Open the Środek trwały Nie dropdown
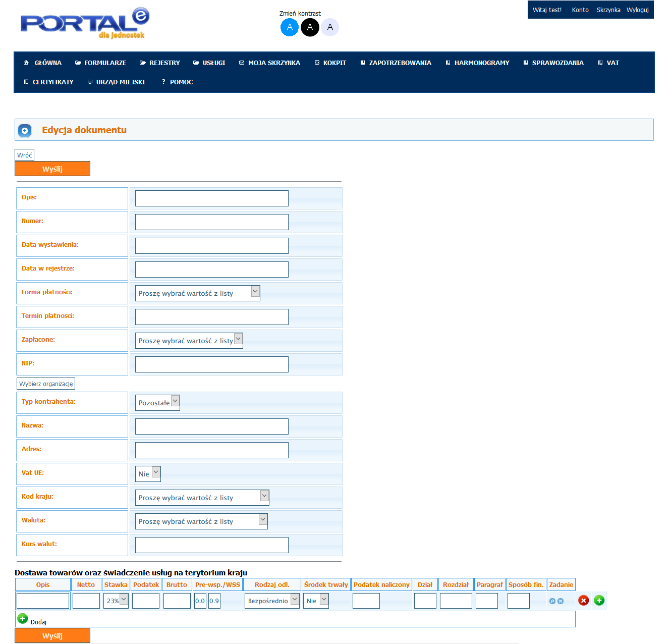The image size is (672, 644). pos(316,601)
